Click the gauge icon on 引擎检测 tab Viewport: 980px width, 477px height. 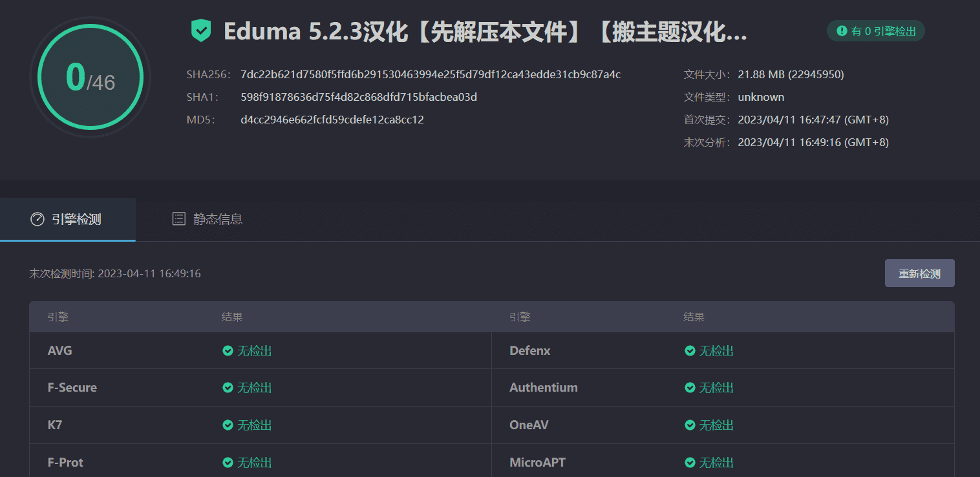[x=37, y=219]
